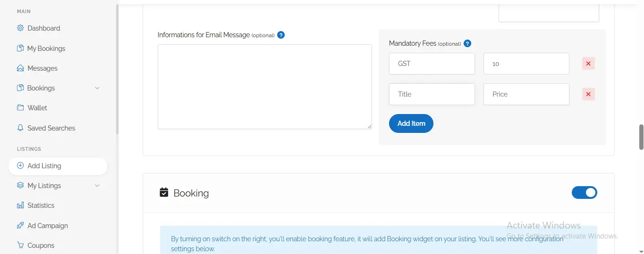Click the Dashboard gear icon
Image resolution: width=644 pixels, height=254 pixels.
click(20, 28)
